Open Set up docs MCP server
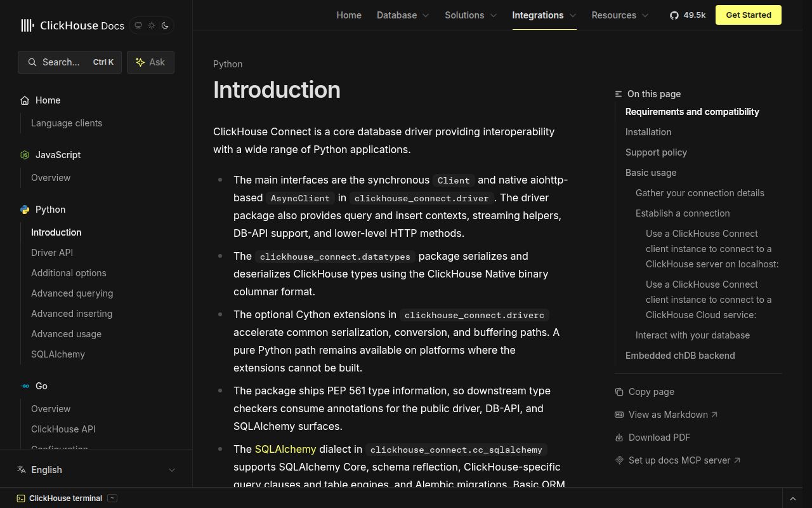Image resolution: width=812 pixels, height=508 pixels. [684, 460]
